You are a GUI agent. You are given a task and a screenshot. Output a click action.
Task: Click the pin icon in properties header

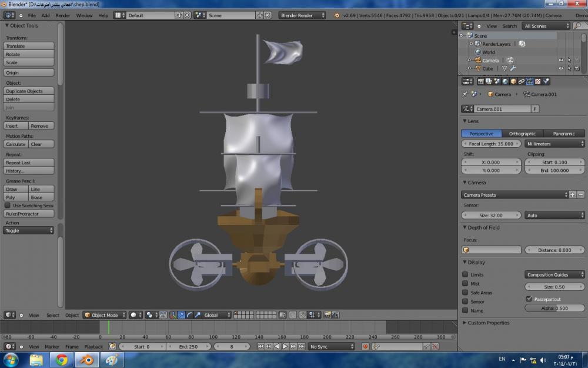coord(465,94)
